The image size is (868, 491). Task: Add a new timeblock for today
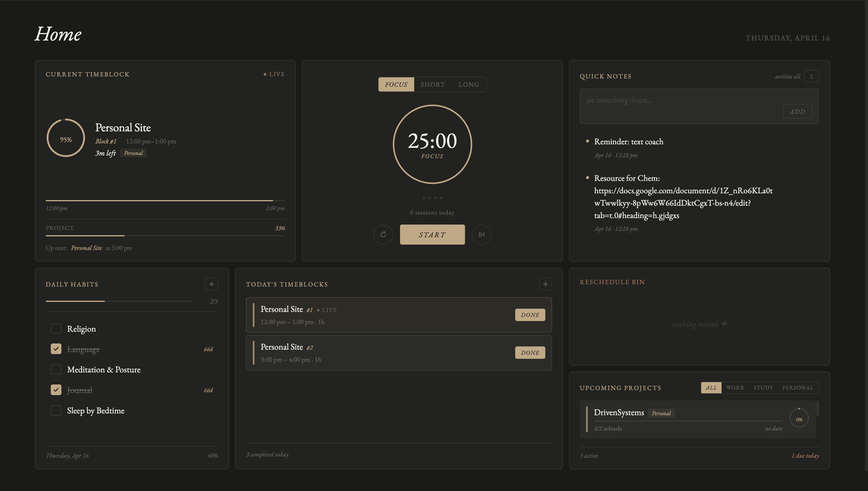[x=545, y=284]
